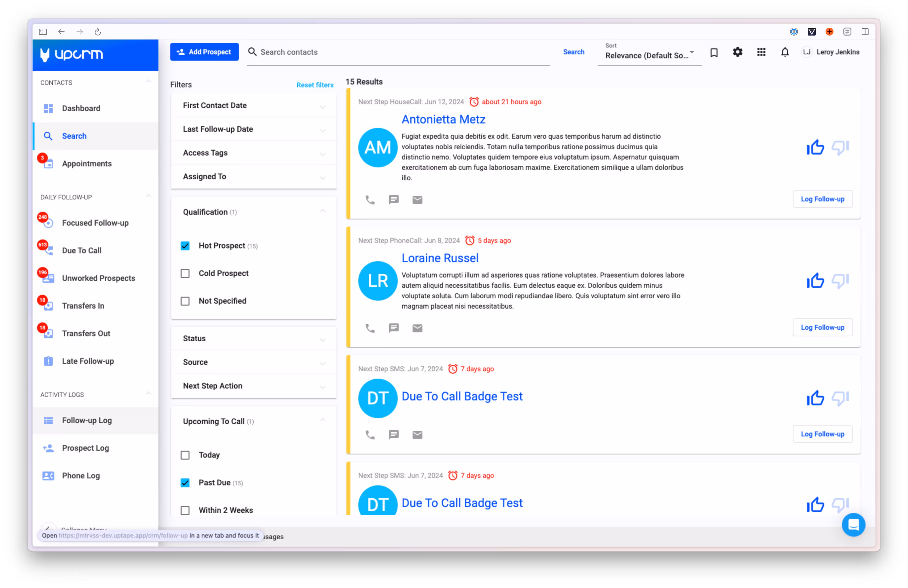Click the Search contacts input field
The height and width of the screenshot is (588, 908).
coord(401,52)
